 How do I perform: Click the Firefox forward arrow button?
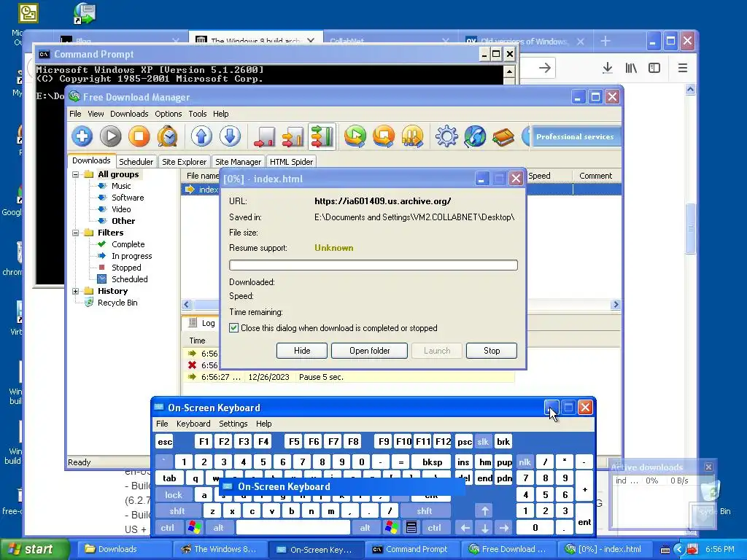tap(545, 68)
